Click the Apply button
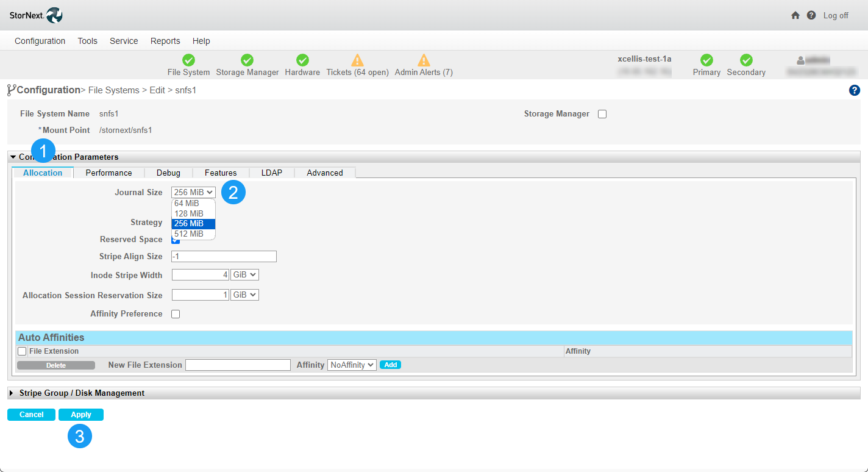 (x=81, y=415)
